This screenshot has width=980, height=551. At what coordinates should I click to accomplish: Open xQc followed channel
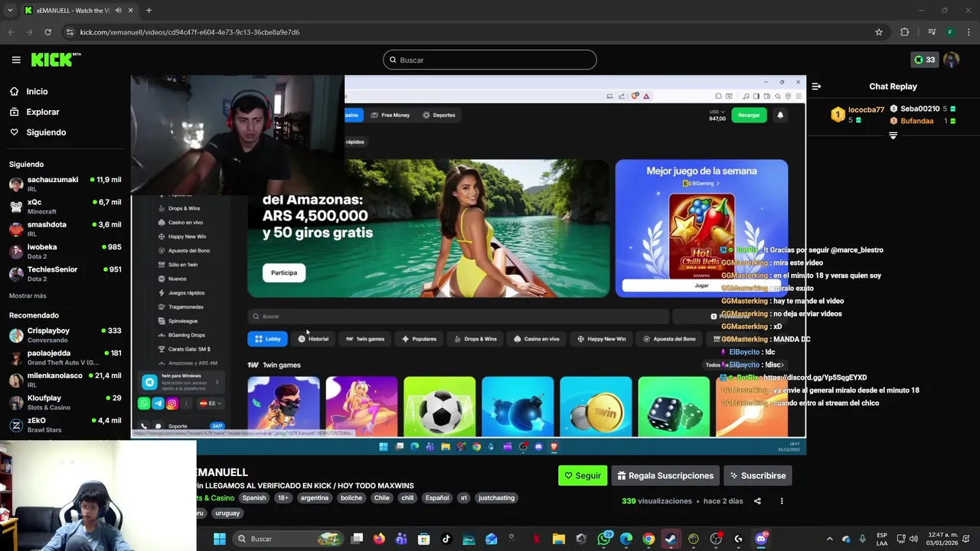(x=65, y=207)
